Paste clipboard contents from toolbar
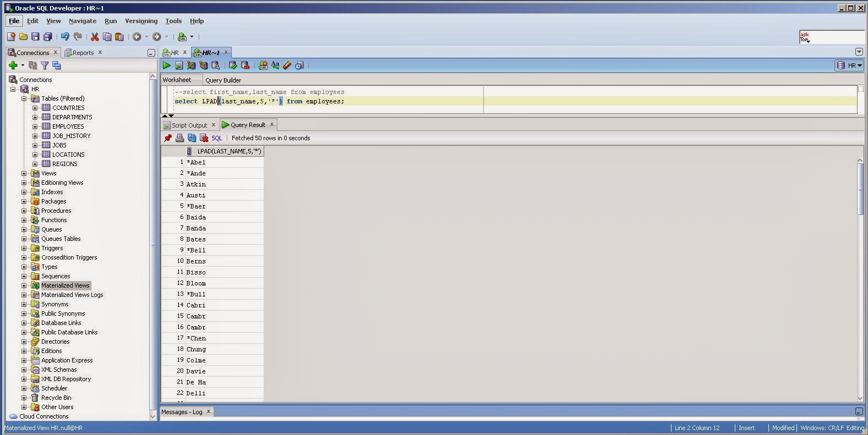Image resolution: width=868 pixels, height=435 pixels. pyautogui.click(x=119, y=37)
